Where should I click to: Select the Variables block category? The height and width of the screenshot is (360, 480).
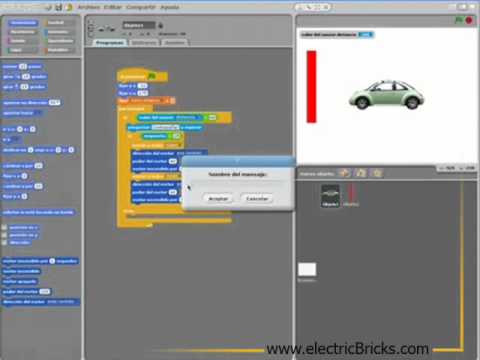point(59,50)
